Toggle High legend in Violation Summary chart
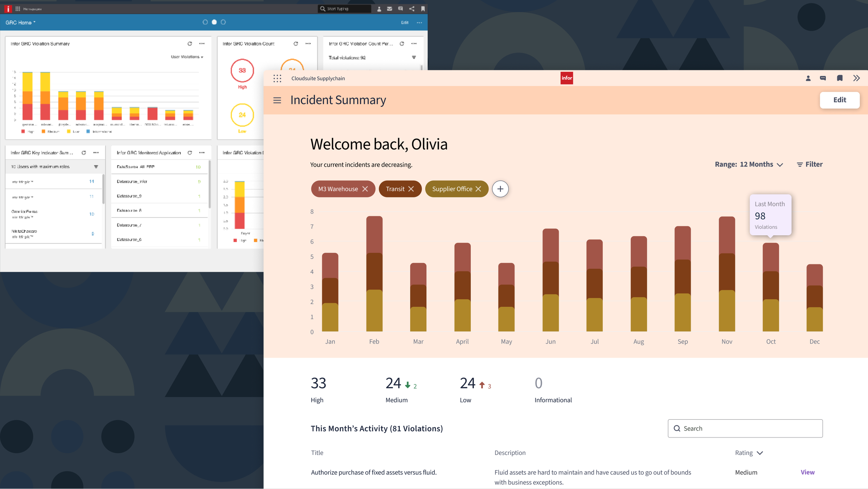Image resolution: width=868 pixels, height=489 pixels. tap(27, 132)
